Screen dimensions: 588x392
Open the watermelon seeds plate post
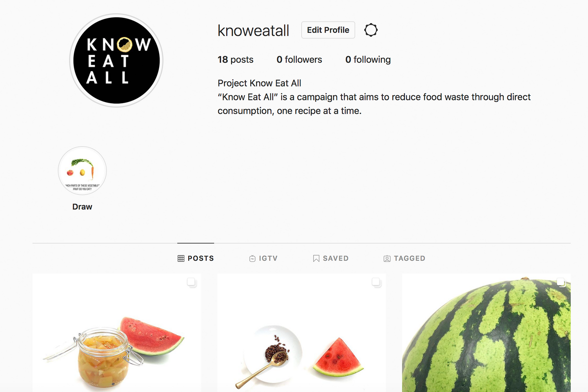click(301, 333)
